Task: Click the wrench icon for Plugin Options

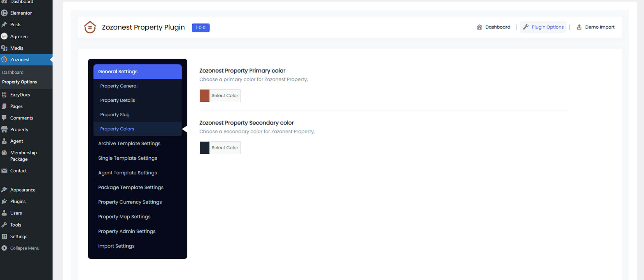Action: [x=526, y=27]
